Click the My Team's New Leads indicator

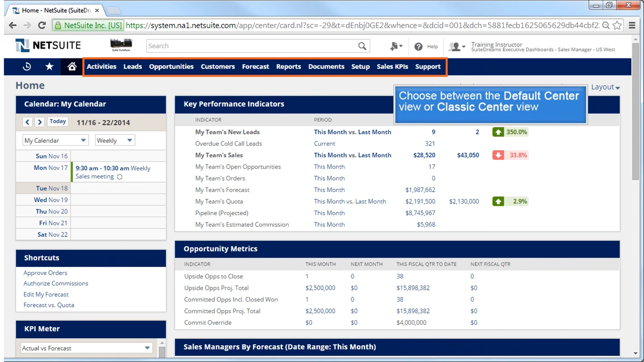coord(227,132)
